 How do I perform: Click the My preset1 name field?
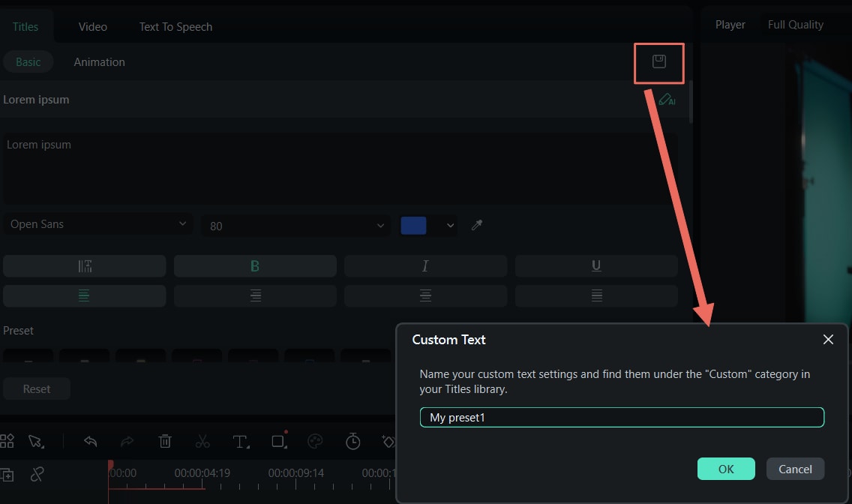622,417
